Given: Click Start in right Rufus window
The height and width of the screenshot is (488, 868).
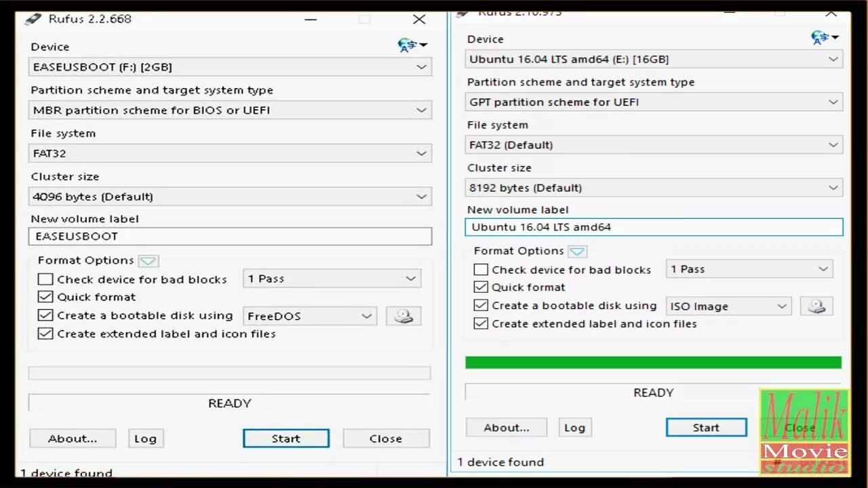Looking at the screenshot, I should point(706,428).
